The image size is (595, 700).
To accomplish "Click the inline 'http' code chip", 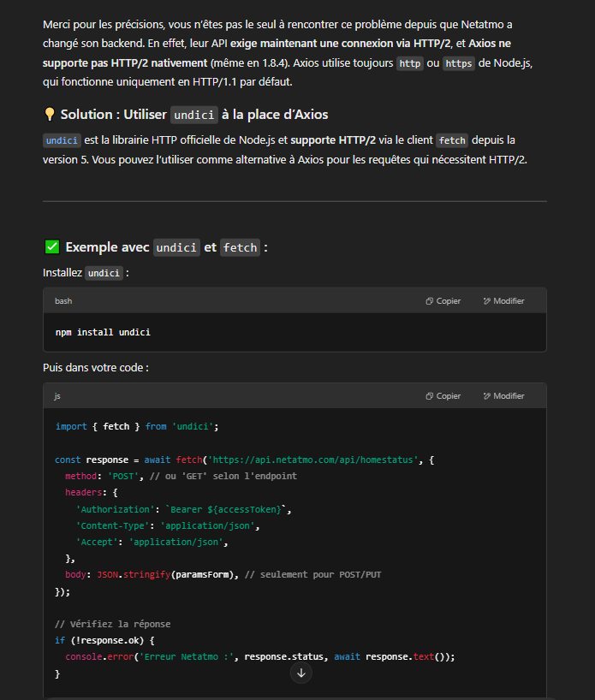I will point(409,63).
